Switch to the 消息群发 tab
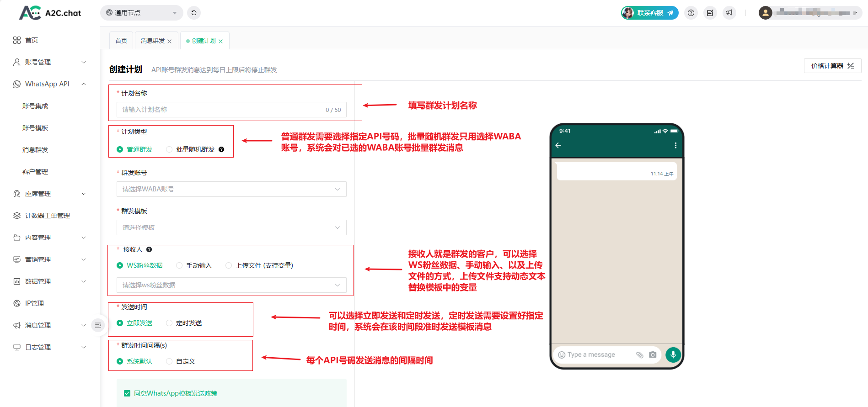 pyautogui.click(x=152, y=41)
